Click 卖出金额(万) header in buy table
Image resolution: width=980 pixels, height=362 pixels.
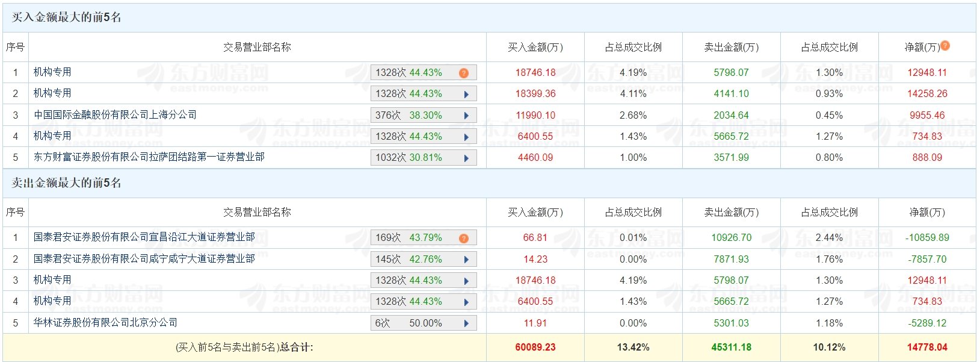point(732,47)
